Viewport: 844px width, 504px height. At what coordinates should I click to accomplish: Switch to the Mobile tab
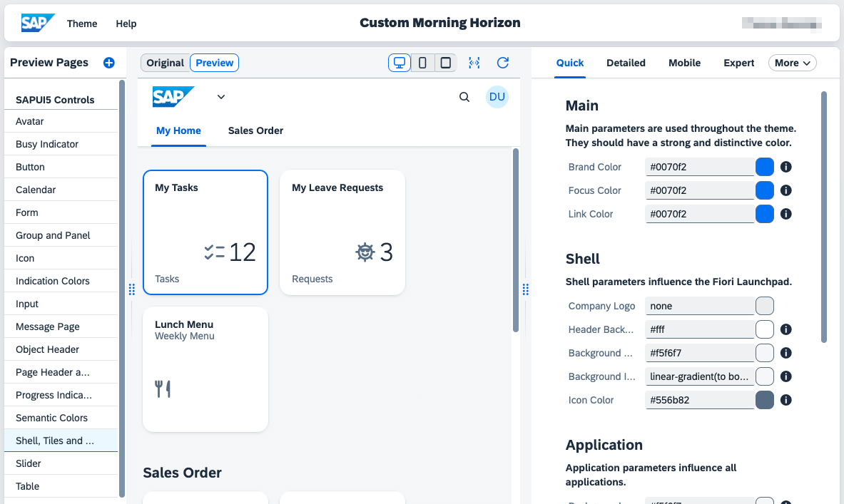684,63
